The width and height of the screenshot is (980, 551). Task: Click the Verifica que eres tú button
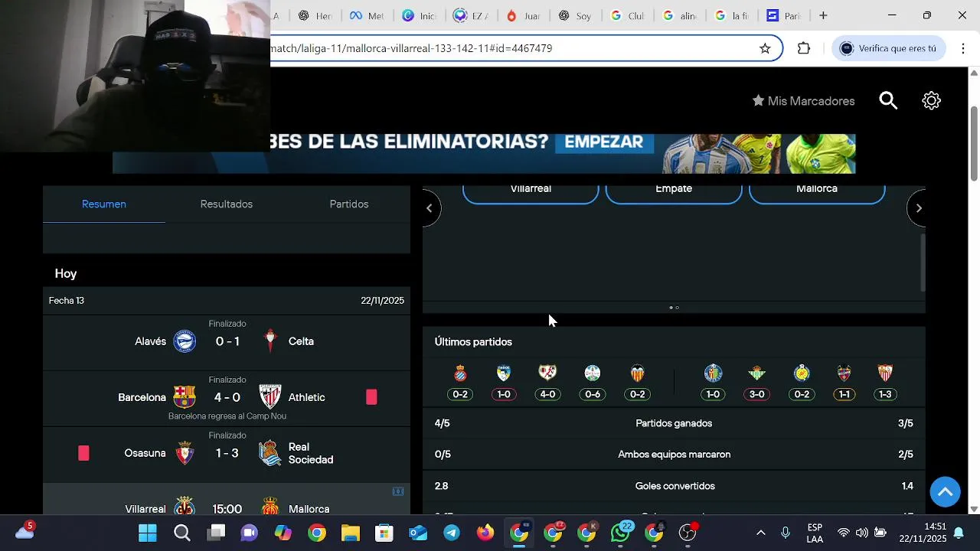click(x=888, y=48)
